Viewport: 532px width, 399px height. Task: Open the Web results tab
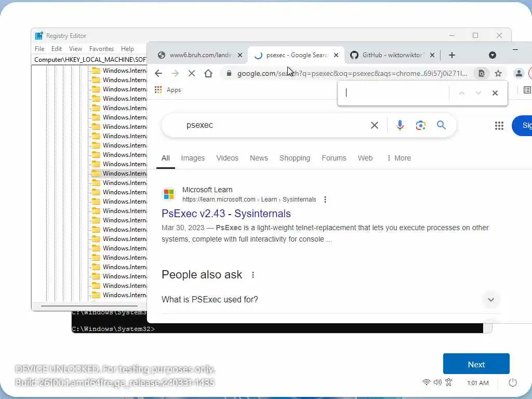pos(365,158)
